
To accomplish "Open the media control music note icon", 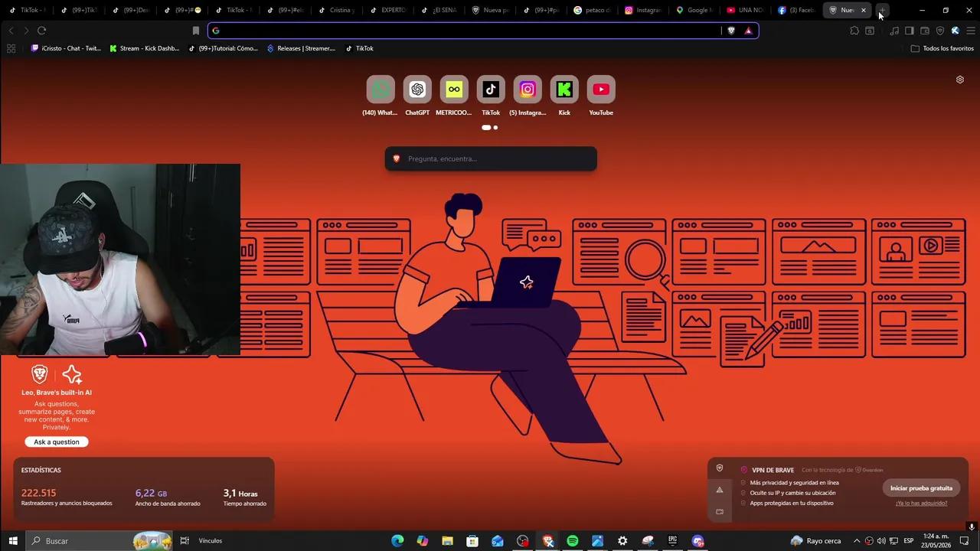I will pos(894,31).
